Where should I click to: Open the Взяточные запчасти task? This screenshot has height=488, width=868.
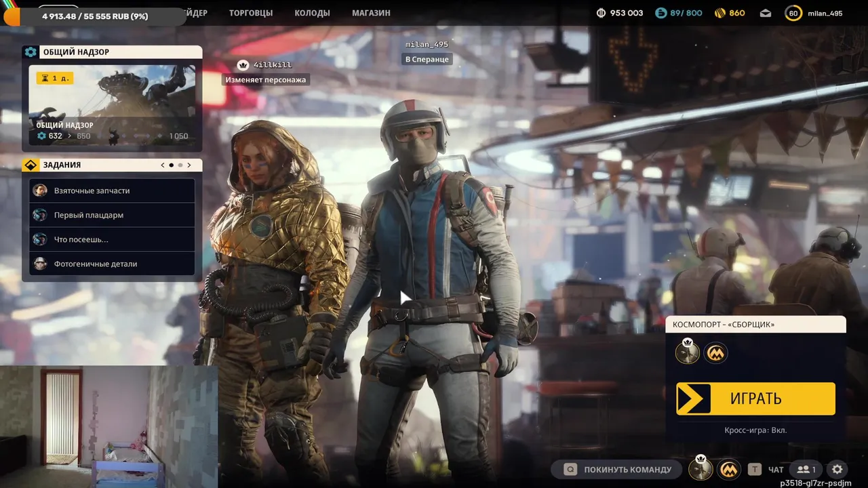point(113,190)
